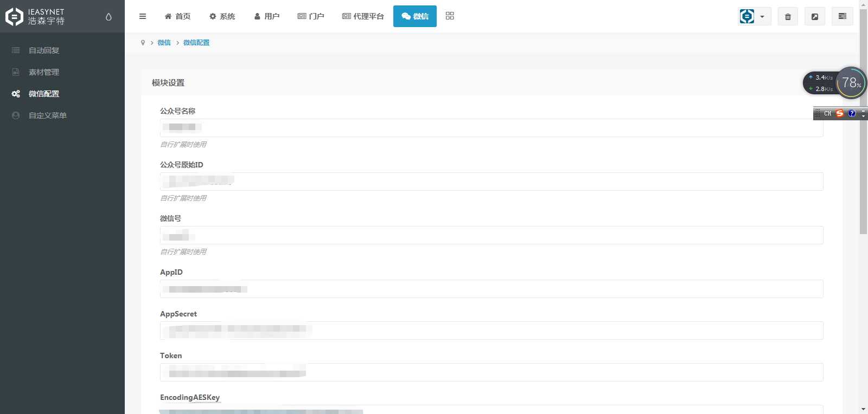
Task: Click the IEASYNET logo
Action: (x=35, y=17)
